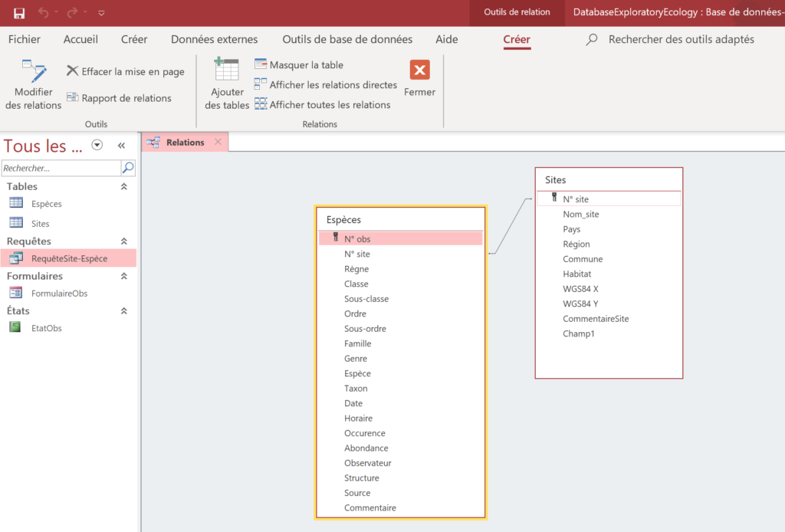Select the Sous-classe field

[x=400, y=299]
